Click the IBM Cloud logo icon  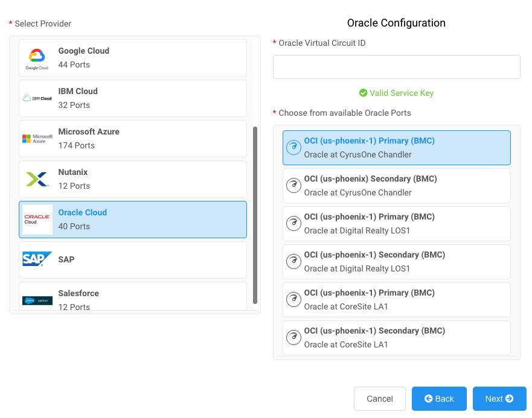(37, 98)
